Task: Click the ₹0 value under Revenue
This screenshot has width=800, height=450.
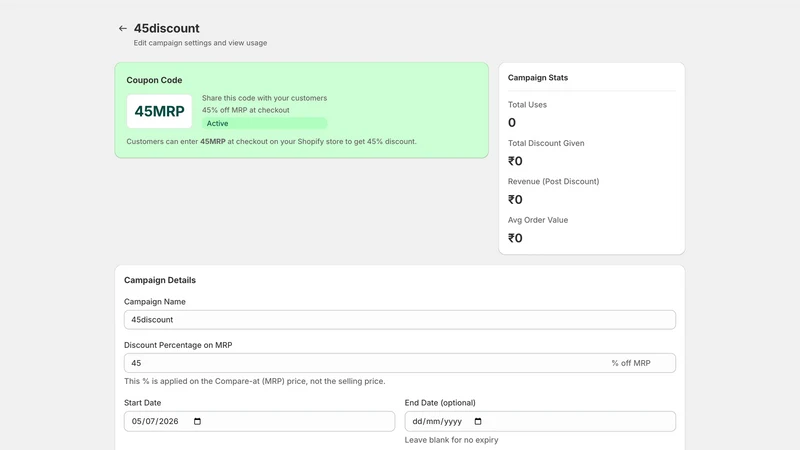Action: point(515,199)
